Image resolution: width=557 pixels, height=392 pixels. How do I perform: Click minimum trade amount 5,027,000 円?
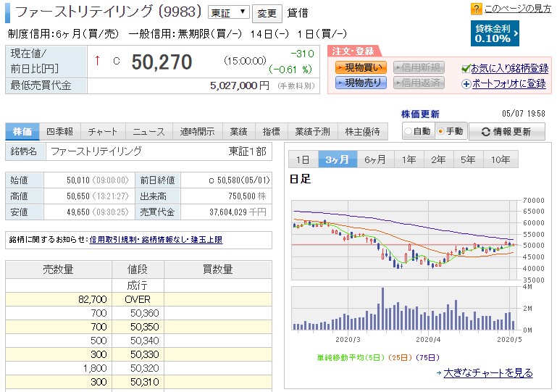240,86
